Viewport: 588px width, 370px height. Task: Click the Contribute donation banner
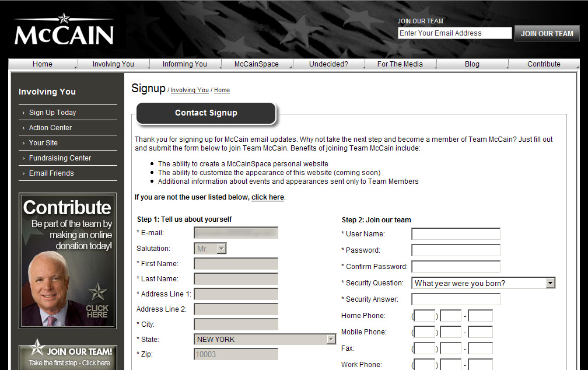click(x=68, y=261)
